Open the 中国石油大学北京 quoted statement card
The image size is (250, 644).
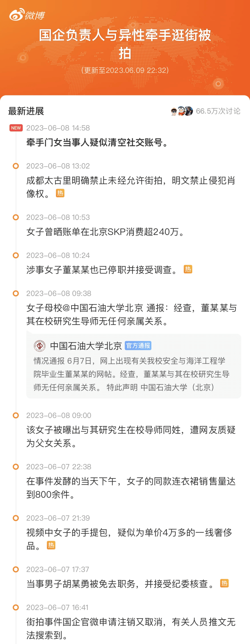tap(134, 366)
